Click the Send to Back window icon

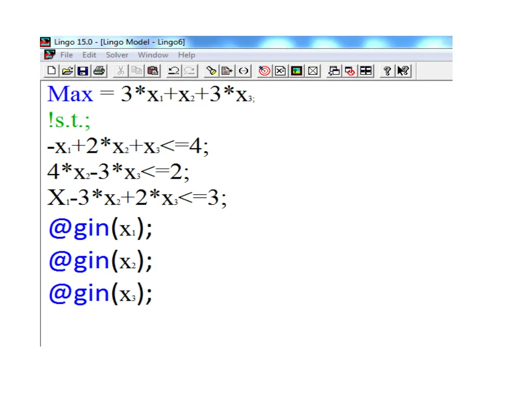pyautogui.click(x=334, y=71)
